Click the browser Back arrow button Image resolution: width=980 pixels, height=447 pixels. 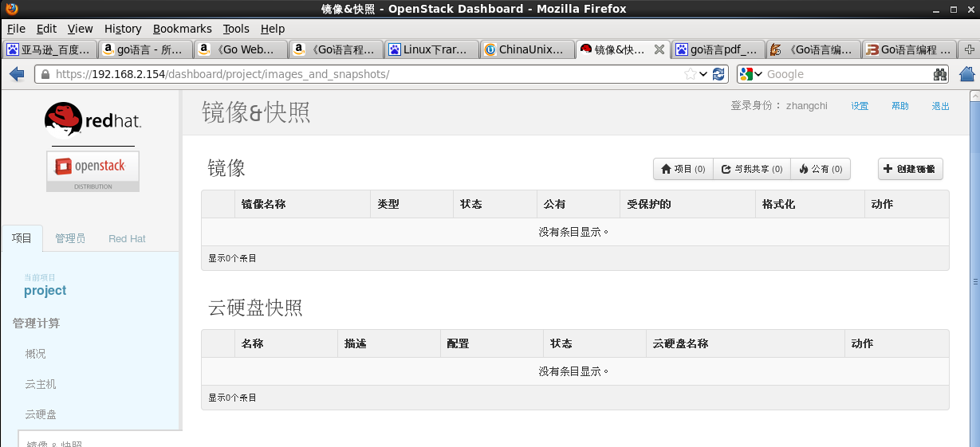tap(17, 74)
